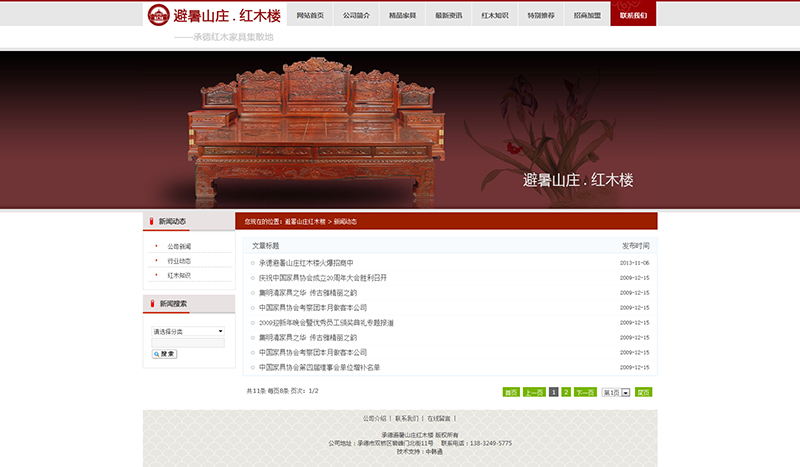
Task: Open the 公司简介 navigation item
Action: point(356,15)
